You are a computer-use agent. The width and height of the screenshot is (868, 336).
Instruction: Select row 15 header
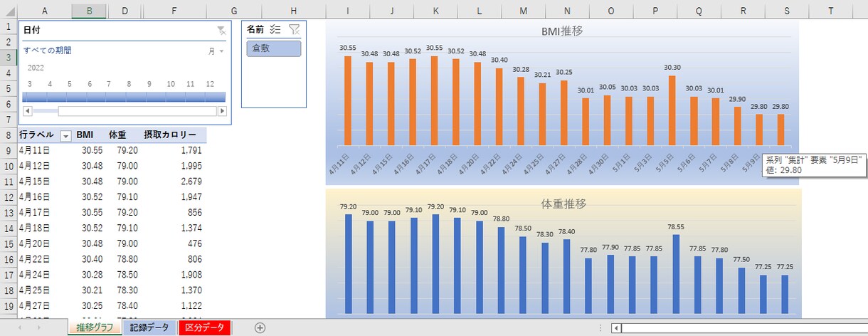point(9,244)
